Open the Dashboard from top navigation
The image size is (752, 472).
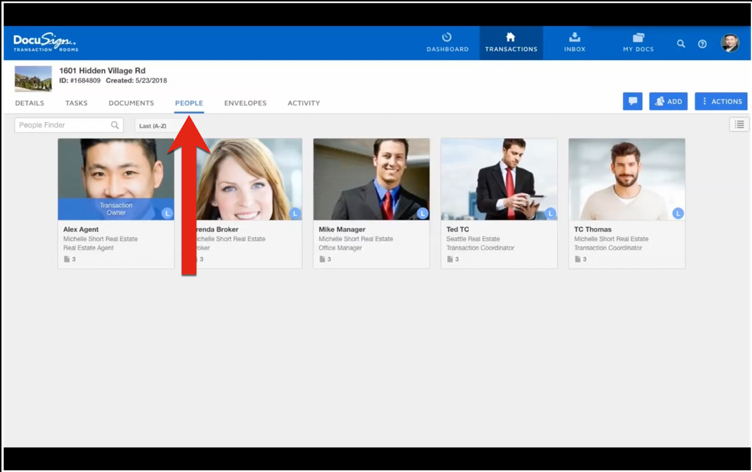[x=447, y=42]
